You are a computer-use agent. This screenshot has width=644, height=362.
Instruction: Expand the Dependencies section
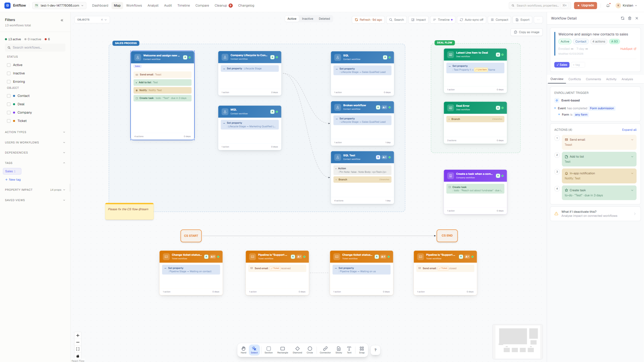coord(35,153)
